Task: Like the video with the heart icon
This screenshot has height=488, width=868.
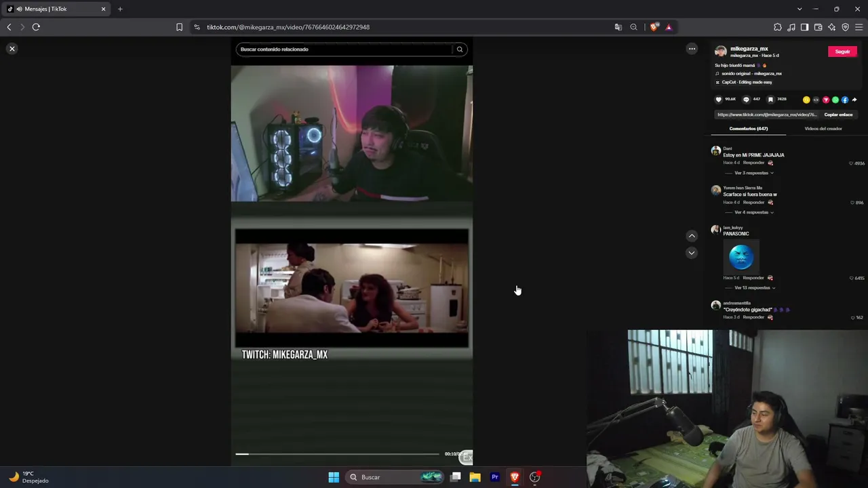Action: point(719,100)
